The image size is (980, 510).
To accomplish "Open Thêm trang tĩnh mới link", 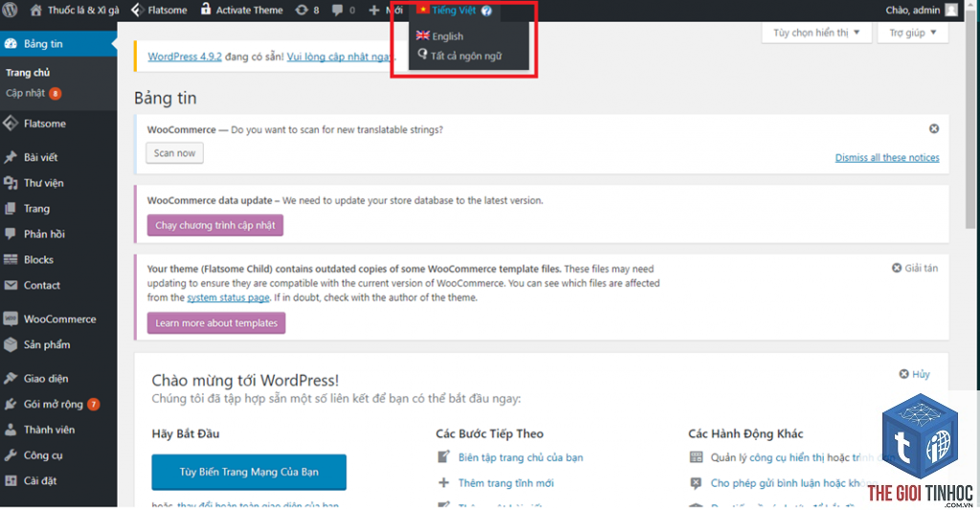I will coord(505,483).
